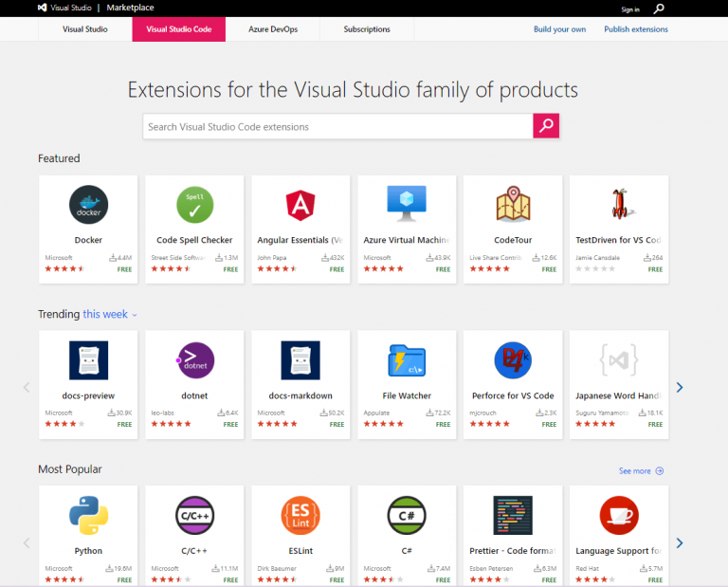Click the See more link
728x587 pixels.
[635, 471]
